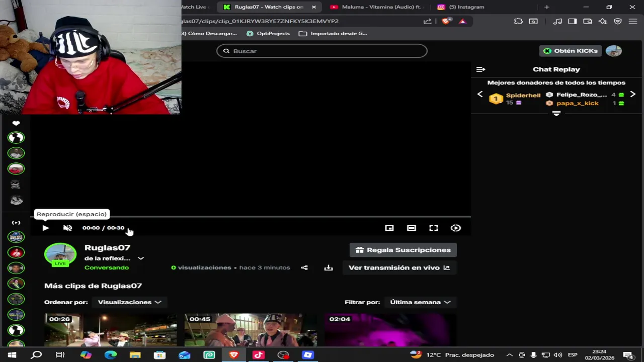Open the Ruglas07 channel name link

(x=107, y=247)
